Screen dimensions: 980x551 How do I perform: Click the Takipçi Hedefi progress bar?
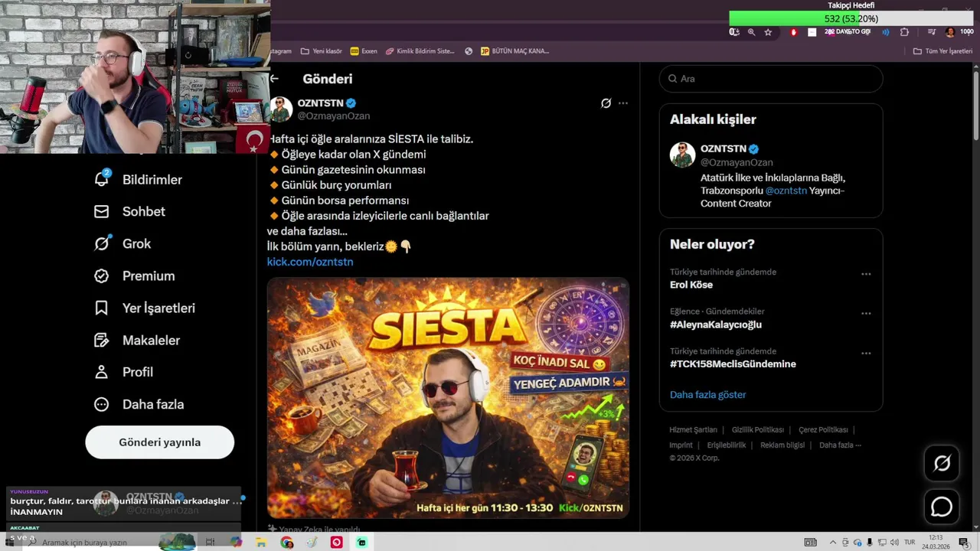851,18
